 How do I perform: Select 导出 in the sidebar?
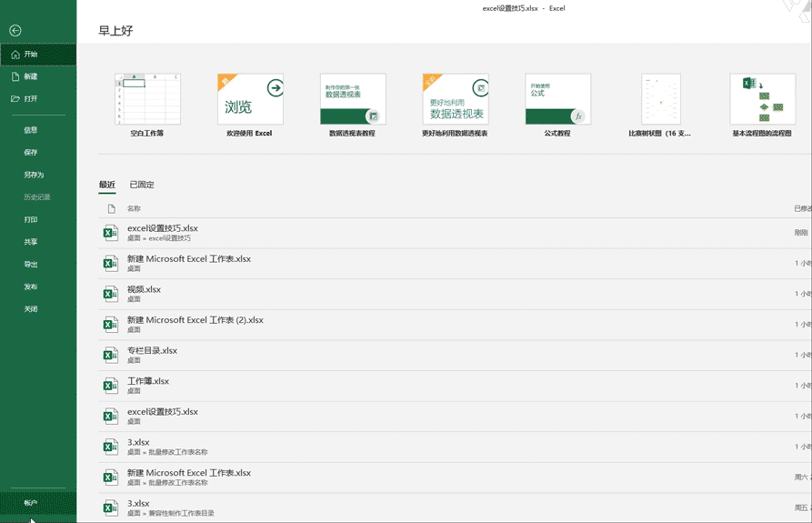[x=31, y=264]
